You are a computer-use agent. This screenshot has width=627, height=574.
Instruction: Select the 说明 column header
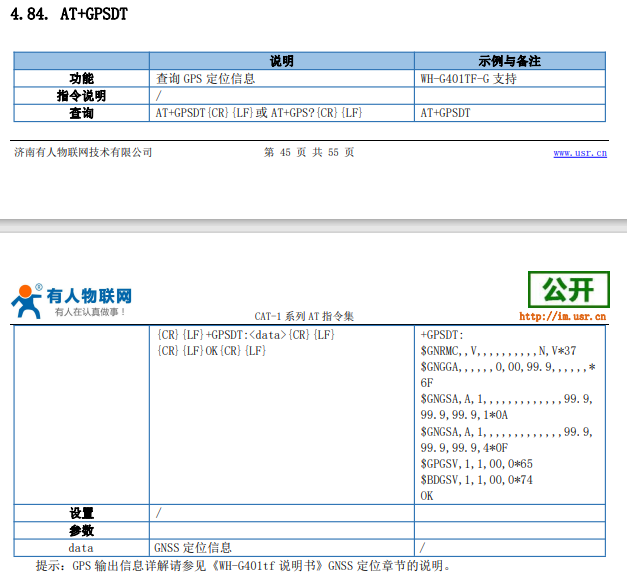point(282,61)
